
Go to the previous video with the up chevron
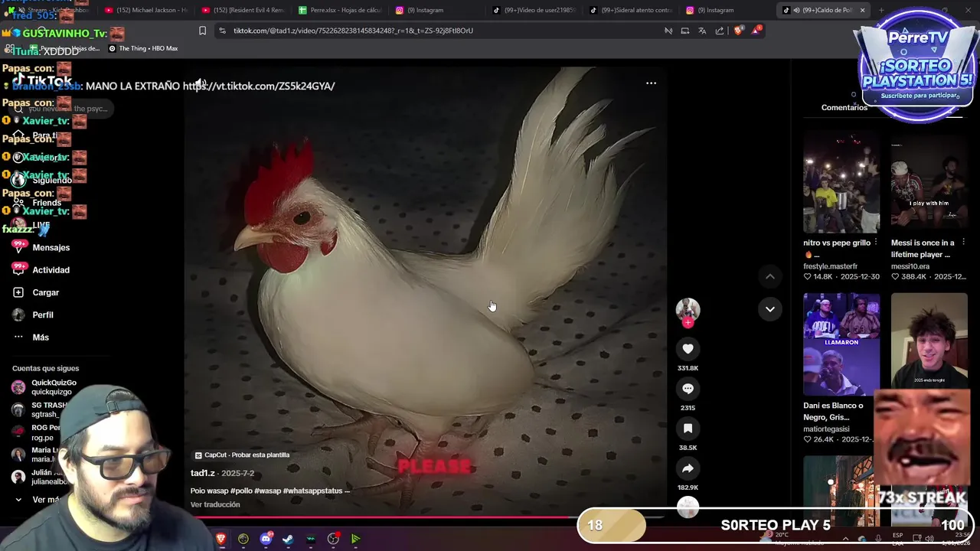pos(770,276)
